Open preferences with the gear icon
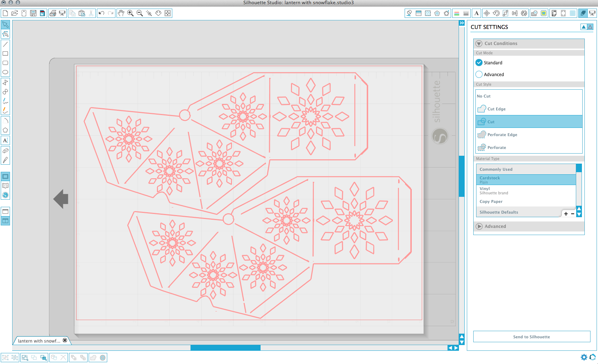The width and height of the screenshot is (598, 364). tap(584, 357)
